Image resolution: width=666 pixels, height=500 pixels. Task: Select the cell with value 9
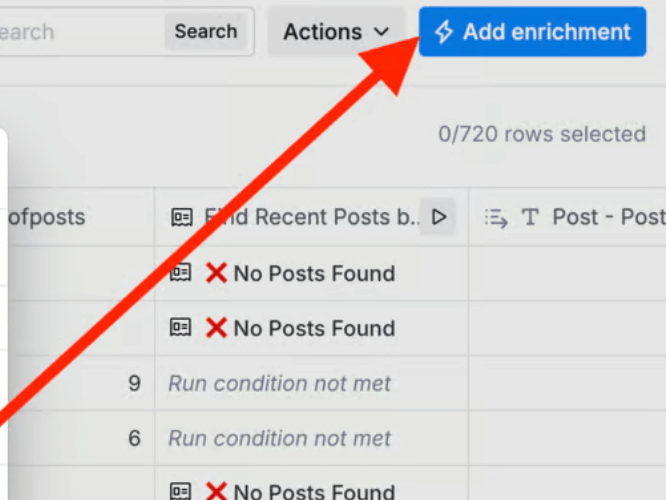click(x=81, y=383)
